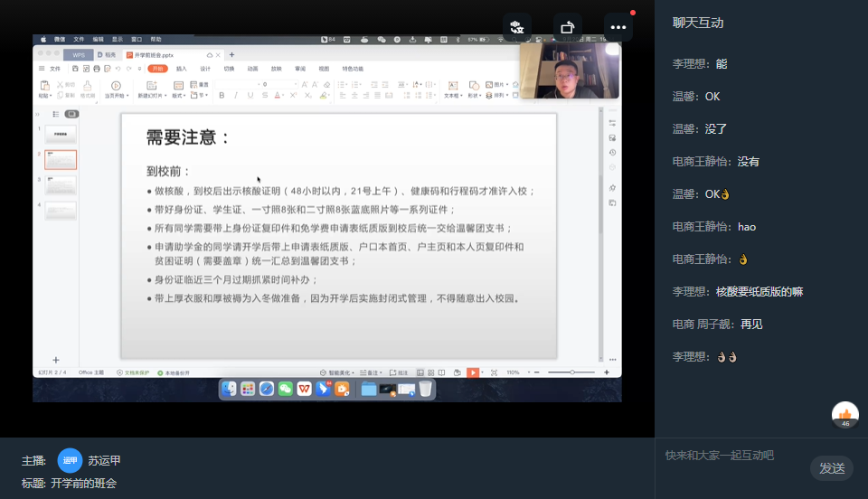The image size is (868, 499).
Task: Expand the 当页开始 dropdown arrow
Action: tap(127, 96)
